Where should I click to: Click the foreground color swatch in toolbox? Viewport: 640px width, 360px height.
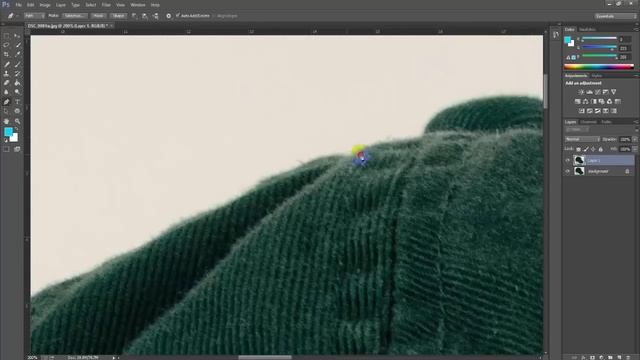pyautogui.click(x=8, y=132)
